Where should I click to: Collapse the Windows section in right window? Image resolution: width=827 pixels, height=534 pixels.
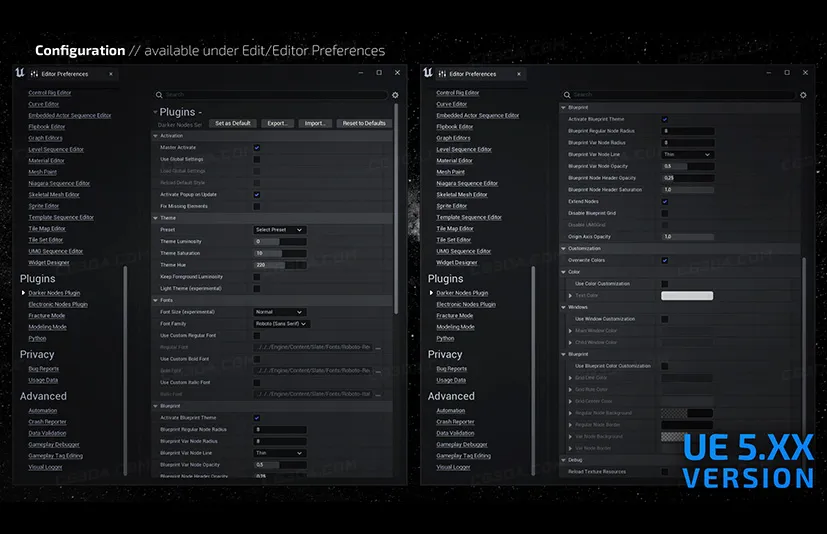point(563,307)
